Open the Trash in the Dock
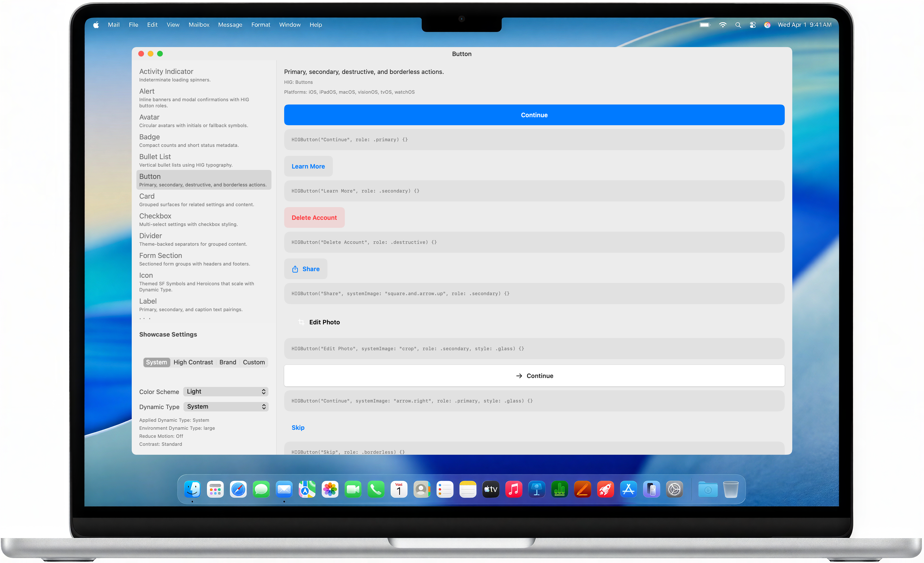The height and width of the screenshot is (563, 924). point(731,489)
